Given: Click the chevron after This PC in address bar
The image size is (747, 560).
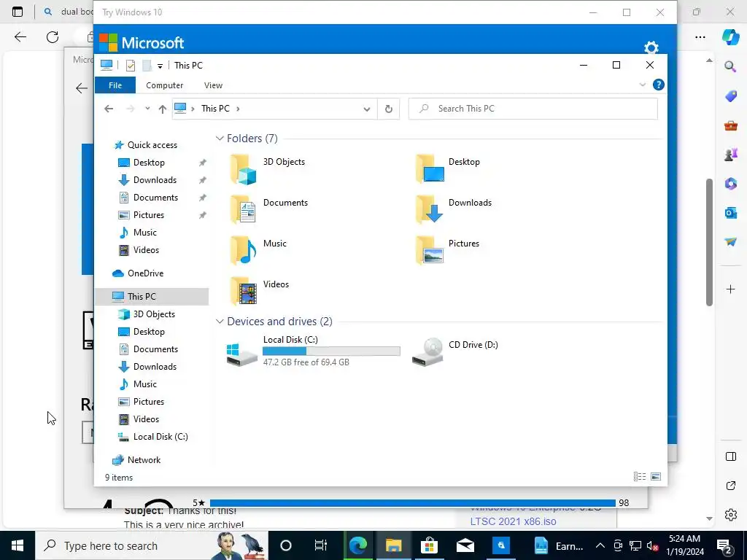Looking at the screenshot, I should pos(239,109).
